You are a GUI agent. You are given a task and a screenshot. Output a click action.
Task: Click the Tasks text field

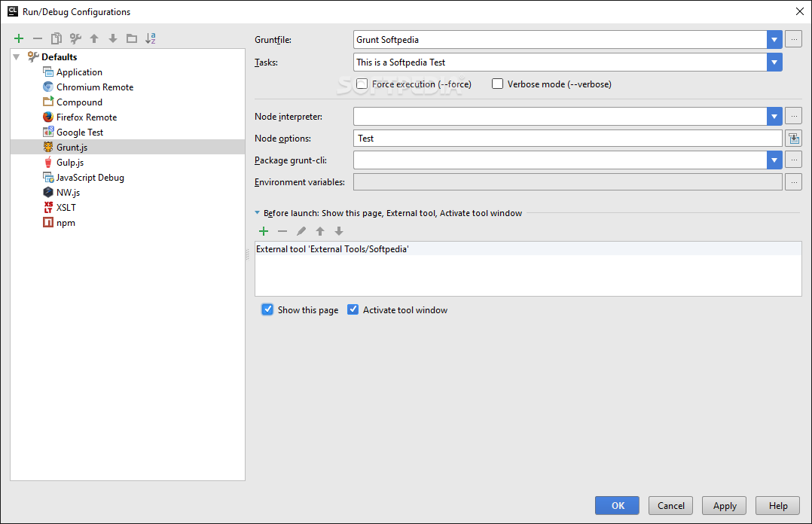pos(560,62)
